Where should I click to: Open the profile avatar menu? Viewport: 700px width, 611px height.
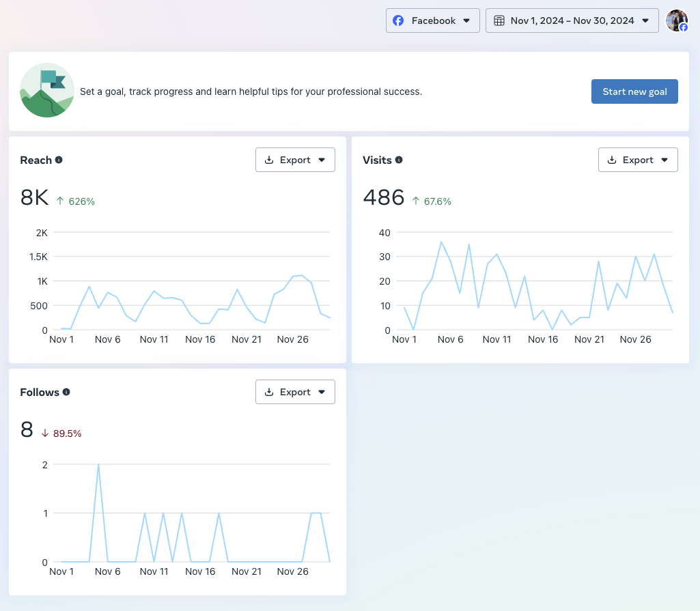tap(677, 20)
